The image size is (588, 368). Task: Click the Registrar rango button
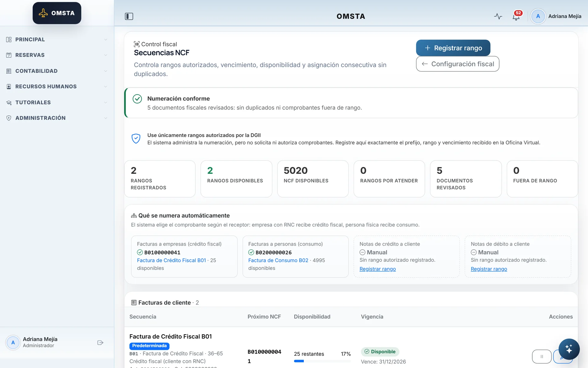[453, 48]
